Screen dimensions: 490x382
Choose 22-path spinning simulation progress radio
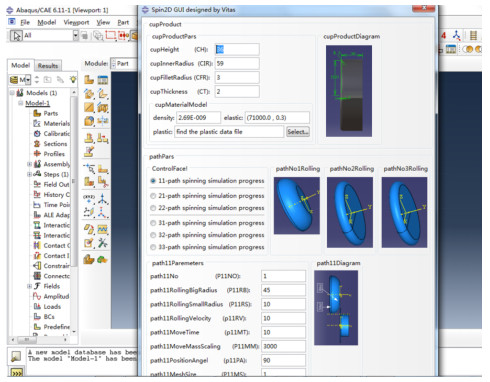[208, 208]
